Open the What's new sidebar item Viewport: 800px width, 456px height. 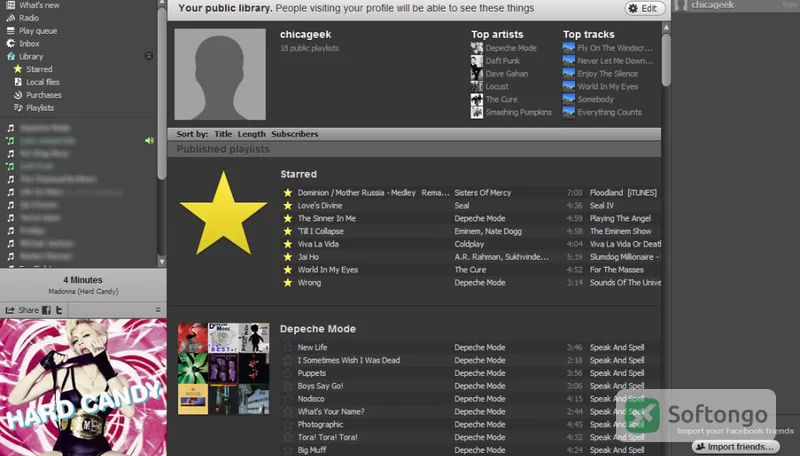pos(39,5)
